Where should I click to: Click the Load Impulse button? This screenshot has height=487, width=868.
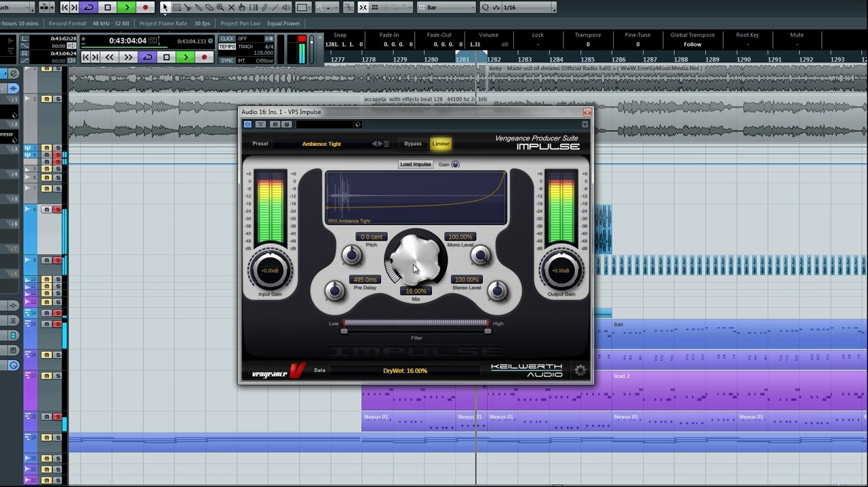click(x=416, y=164)
